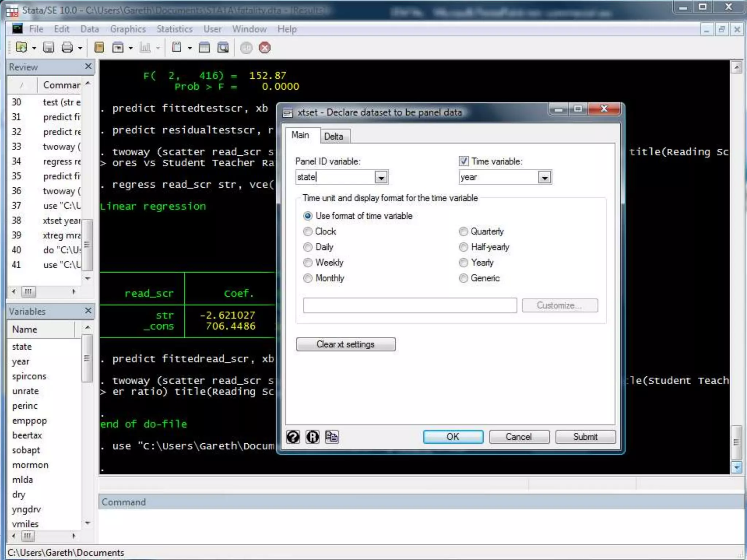The height and width of the screenshot is (560, 747).
Task: Open the Statistics menu
Action: (174, 29)
